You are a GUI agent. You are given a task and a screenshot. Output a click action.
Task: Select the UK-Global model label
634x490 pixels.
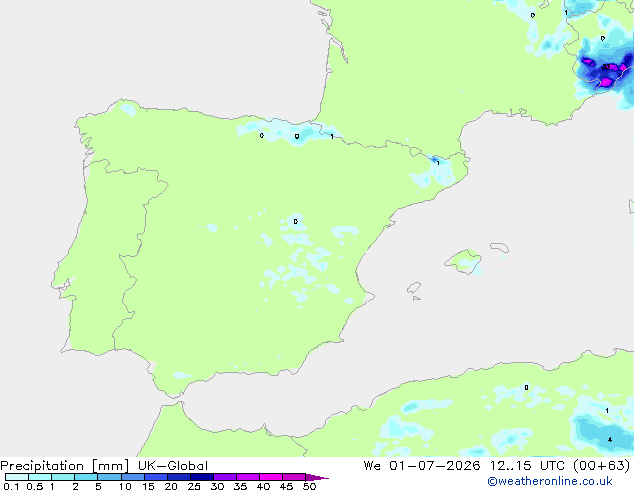coord(173,466)
